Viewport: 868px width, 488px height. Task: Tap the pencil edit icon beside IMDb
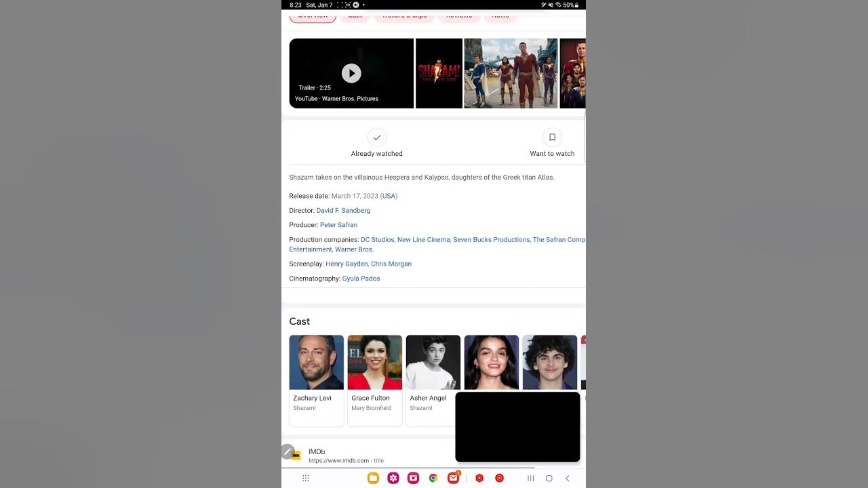[x=288, y=452]
